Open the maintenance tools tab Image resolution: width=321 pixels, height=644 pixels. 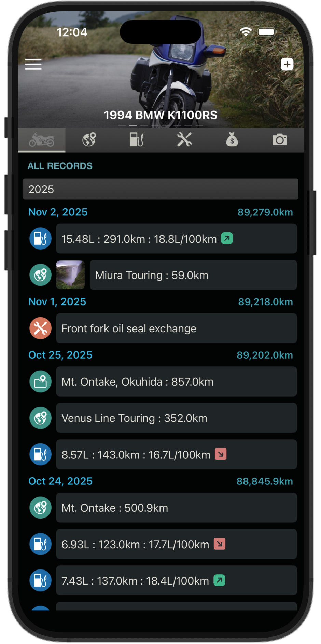[184, 140]
